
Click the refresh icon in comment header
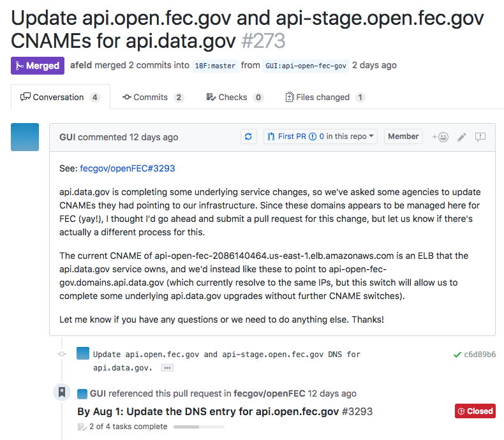[x=248, y=136]
